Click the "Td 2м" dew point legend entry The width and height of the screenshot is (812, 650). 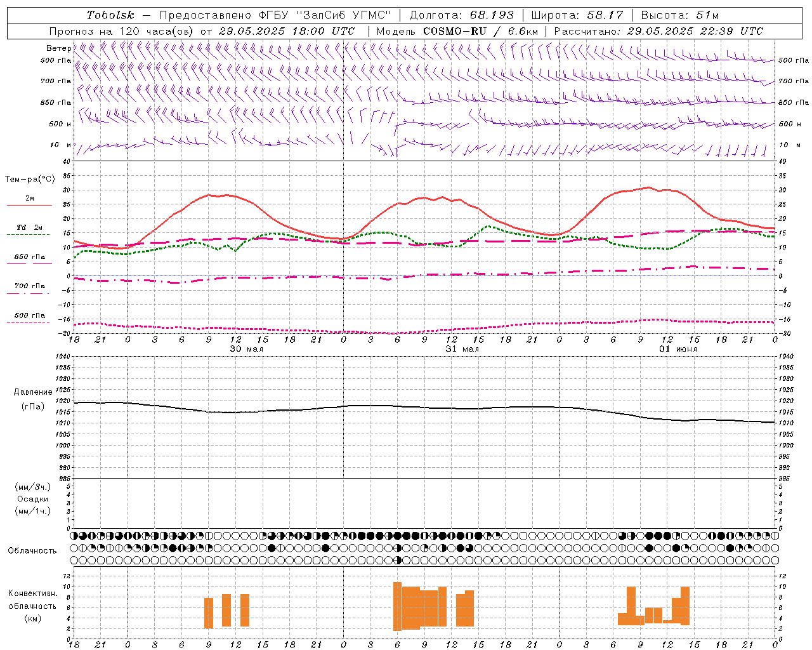pos(30,227)
